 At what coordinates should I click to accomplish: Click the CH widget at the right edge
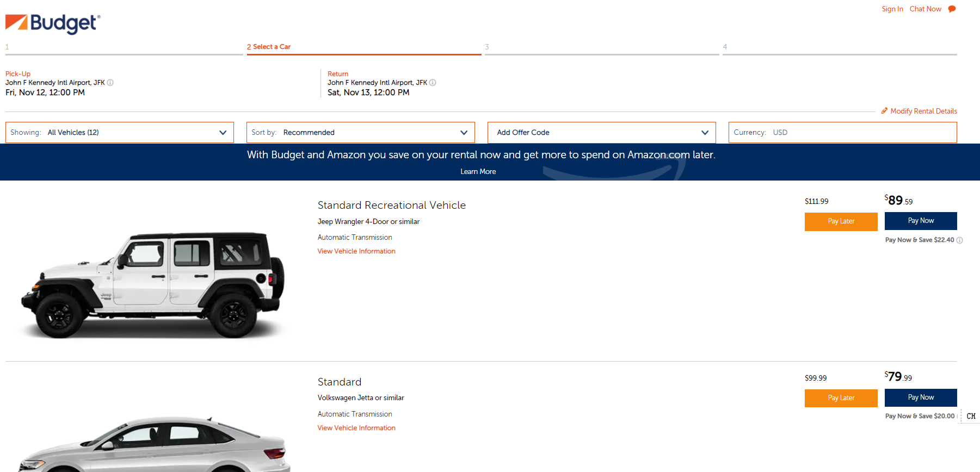971,416
